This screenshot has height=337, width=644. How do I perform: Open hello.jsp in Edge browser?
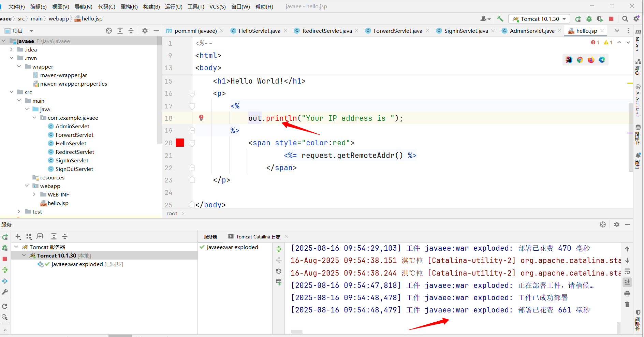click(602, 60)
